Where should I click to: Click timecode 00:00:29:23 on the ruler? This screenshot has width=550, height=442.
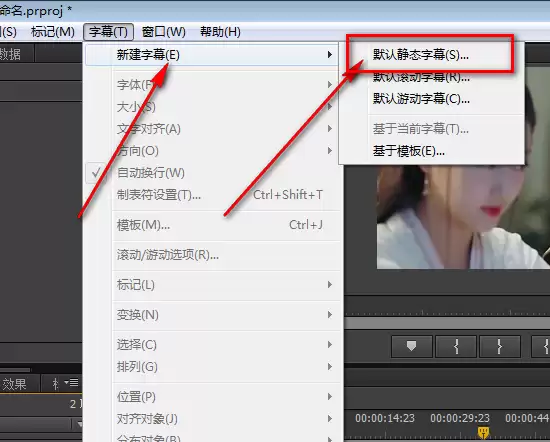460,418
